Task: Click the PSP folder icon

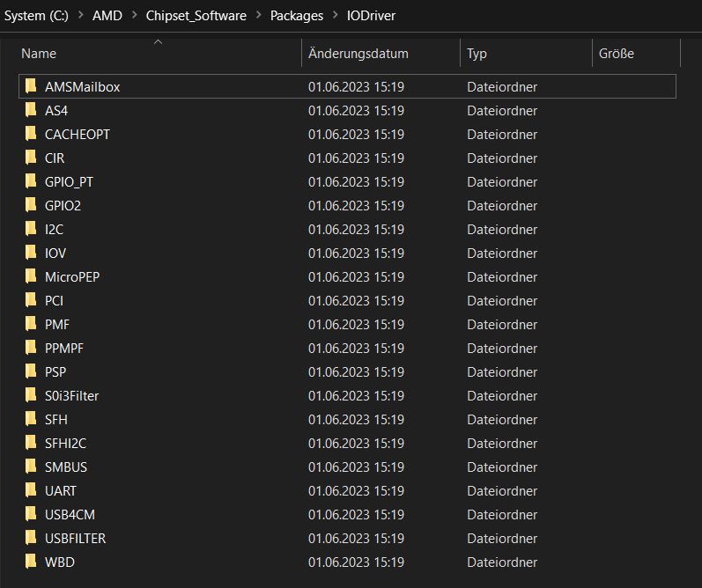Action: [x=31, y=371]
